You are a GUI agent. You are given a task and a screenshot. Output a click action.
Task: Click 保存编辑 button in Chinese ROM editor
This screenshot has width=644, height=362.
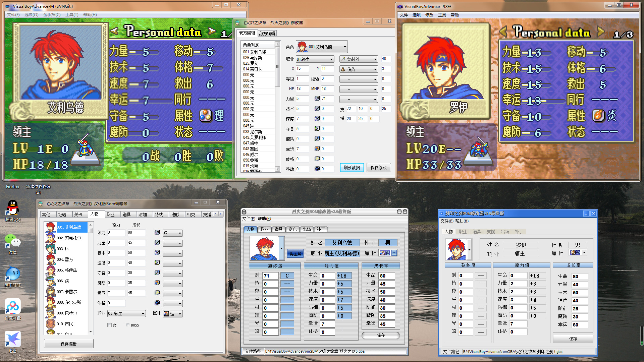point(69,344)
